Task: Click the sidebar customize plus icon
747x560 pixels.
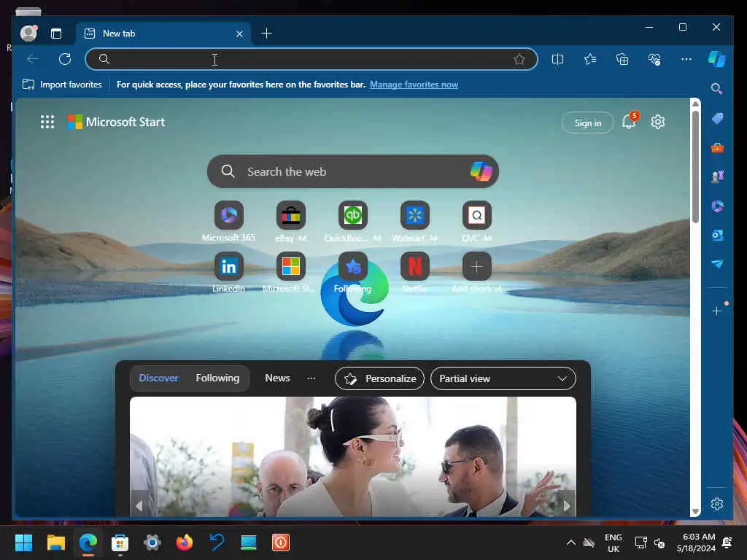Action: (x=716, y=311)
